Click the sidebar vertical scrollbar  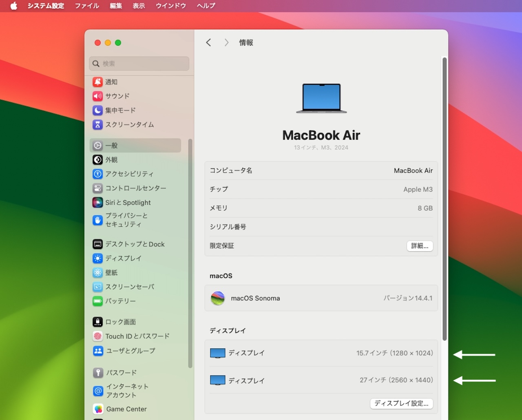190,253
